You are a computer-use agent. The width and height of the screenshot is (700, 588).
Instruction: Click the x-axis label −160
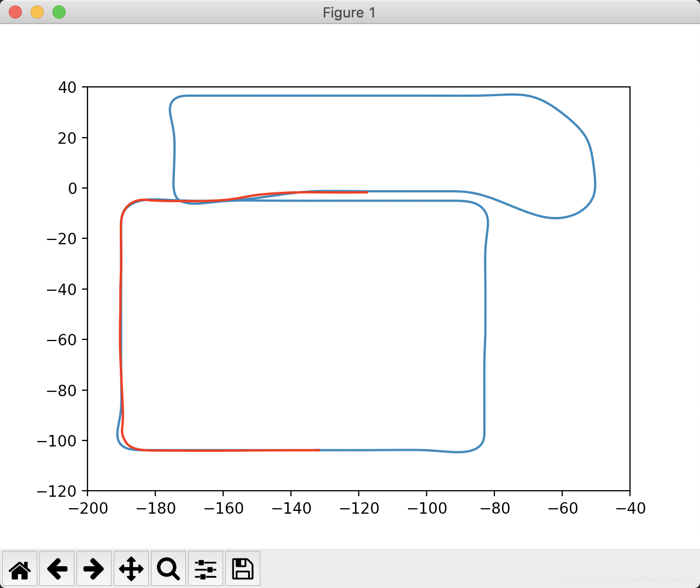coord(223,508)
